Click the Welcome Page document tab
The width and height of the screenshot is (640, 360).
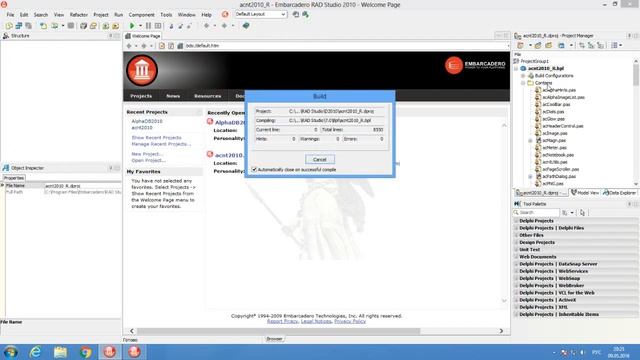click(143, 36)
